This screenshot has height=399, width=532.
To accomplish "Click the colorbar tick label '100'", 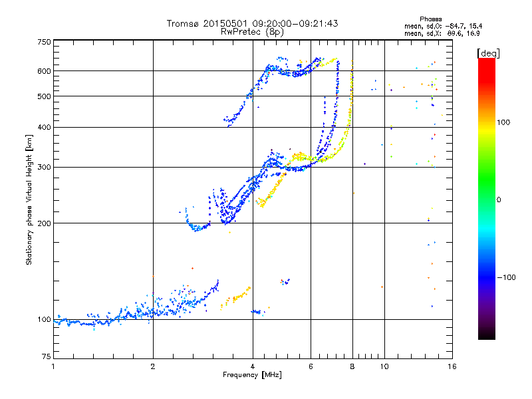I will pos(503,122).
